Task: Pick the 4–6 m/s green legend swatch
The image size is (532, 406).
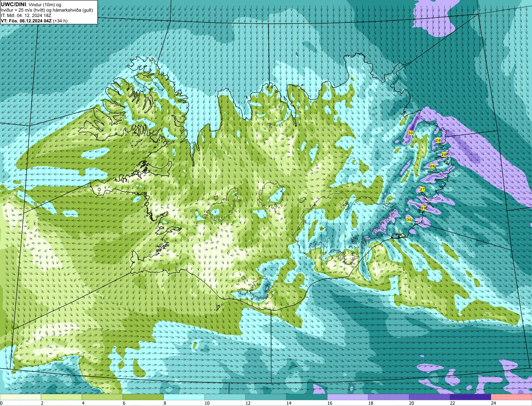Action: point(102,397)
